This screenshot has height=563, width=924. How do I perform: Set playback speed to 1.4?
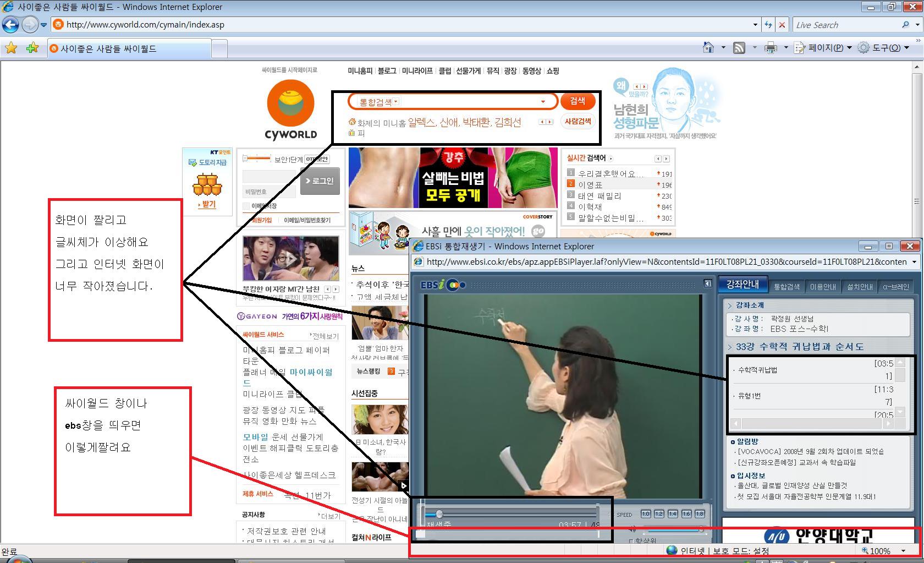tap(673, 514)
